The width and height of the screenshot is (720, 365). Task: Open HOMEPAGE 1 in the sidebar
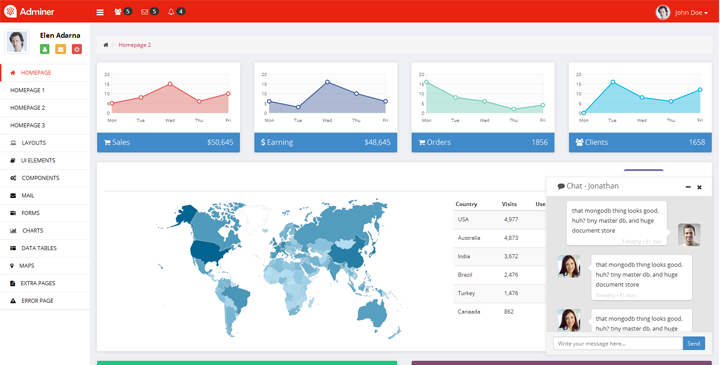[45, 90]
